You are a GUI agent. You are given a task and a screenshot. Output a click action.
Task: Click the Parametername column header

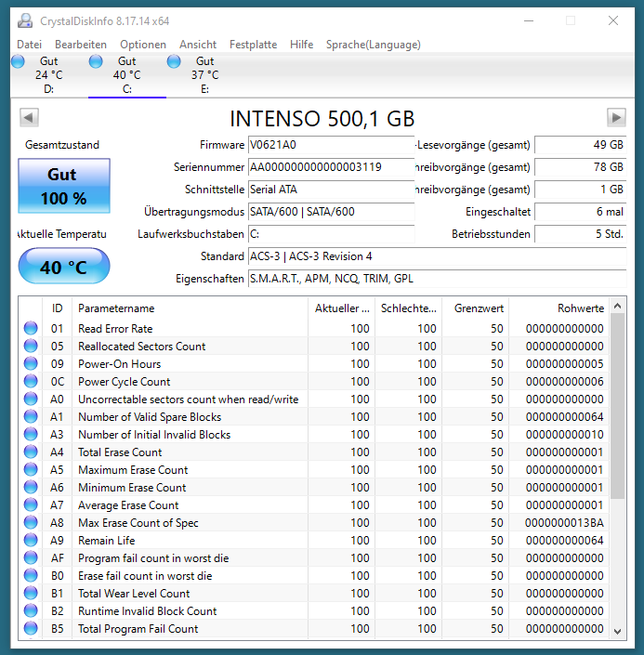[x=190, y=308]
